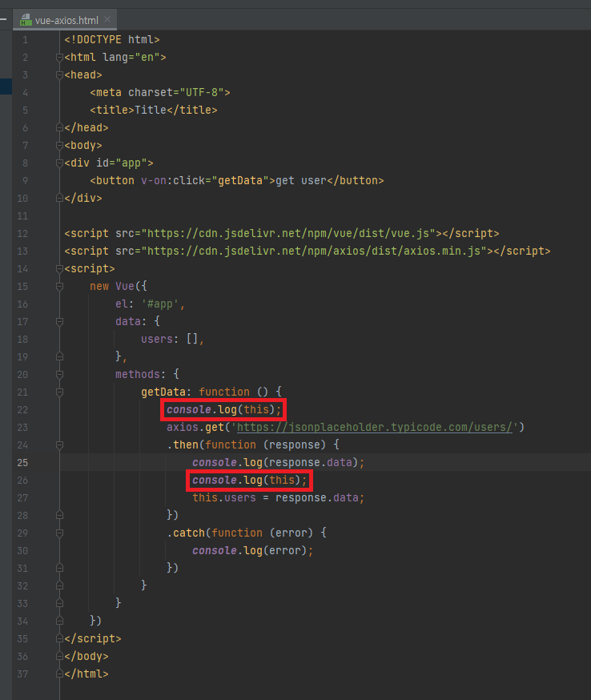
Task: Collapse the body tag on line 7
Action: tap(59, 146)
